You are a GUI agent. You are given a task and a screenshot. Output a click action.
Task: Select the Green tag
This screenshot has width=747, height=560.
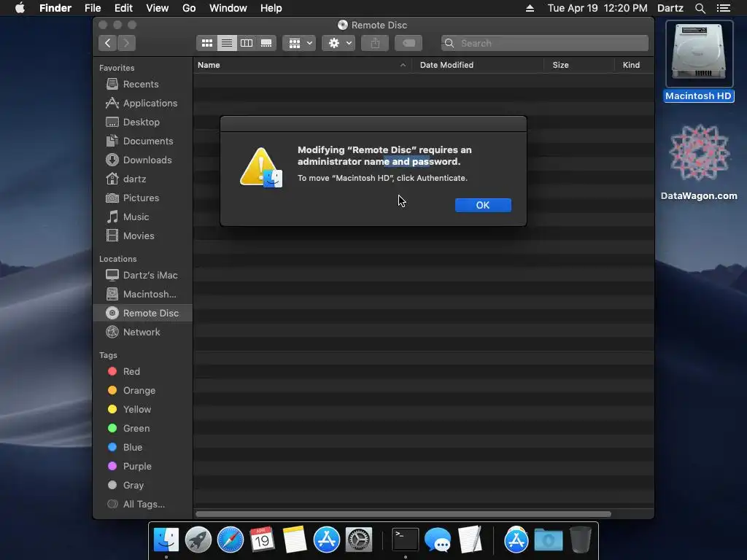(x=143, y=429)
